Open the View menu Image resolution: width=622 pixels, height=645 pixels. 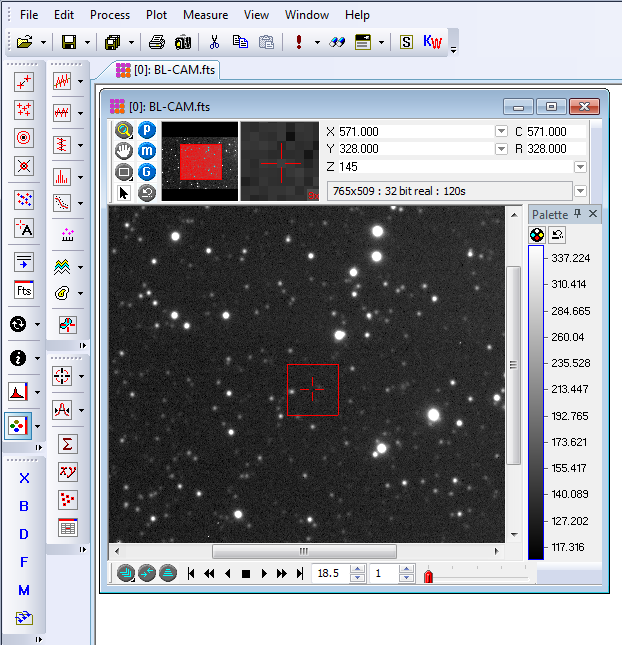point(256,15)
